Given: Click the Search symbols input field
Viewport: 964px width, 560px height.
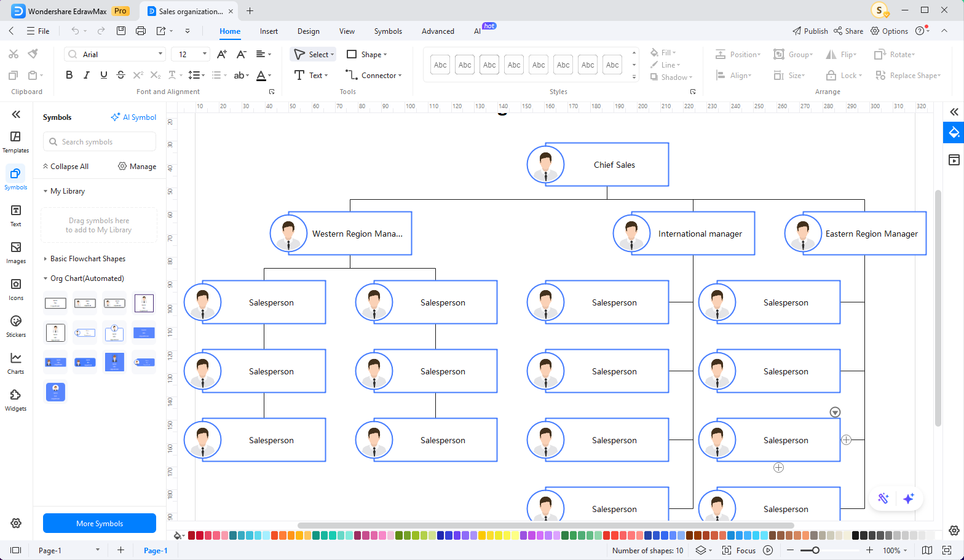Looking at the screenshot, I should coord(100,142).
